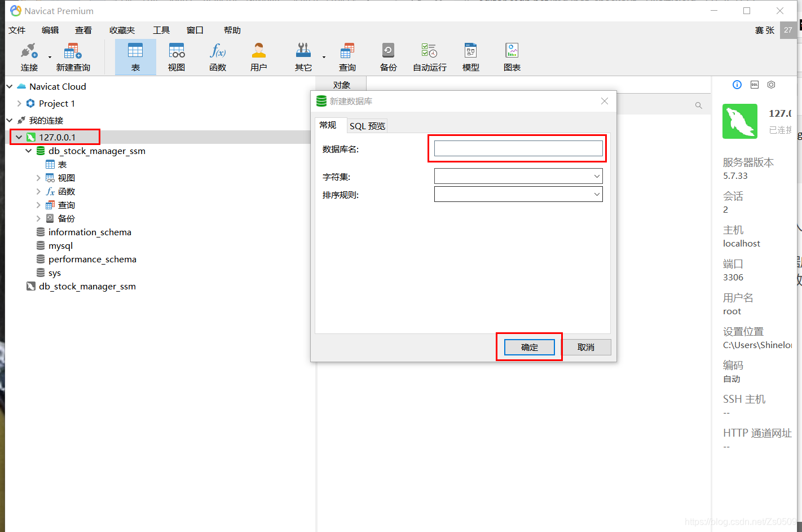Collapse the 127.0.0.1 connection node
The image size is (802, 532).
tap(19, 137)
